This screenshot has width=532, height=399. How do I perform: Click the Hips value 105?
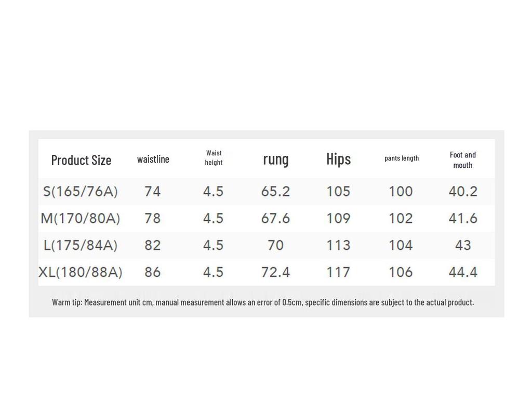click(338, 191)
